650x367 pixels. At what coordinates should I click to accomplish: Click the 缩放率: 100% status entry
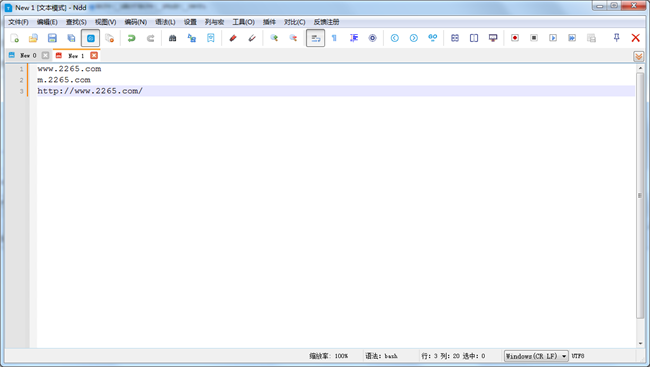pos(328,356)
